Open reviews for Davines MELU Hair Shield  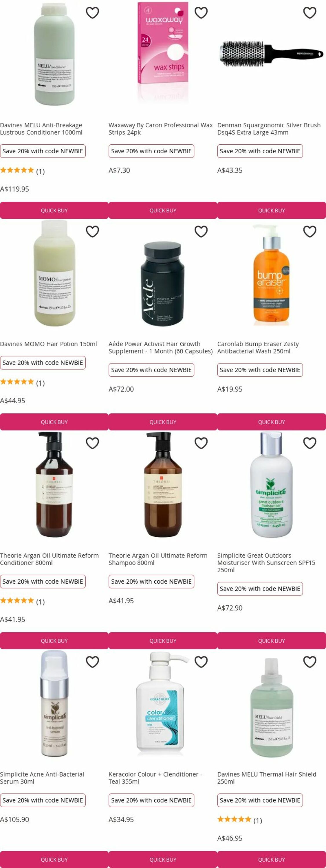click(x=240, y=820)
